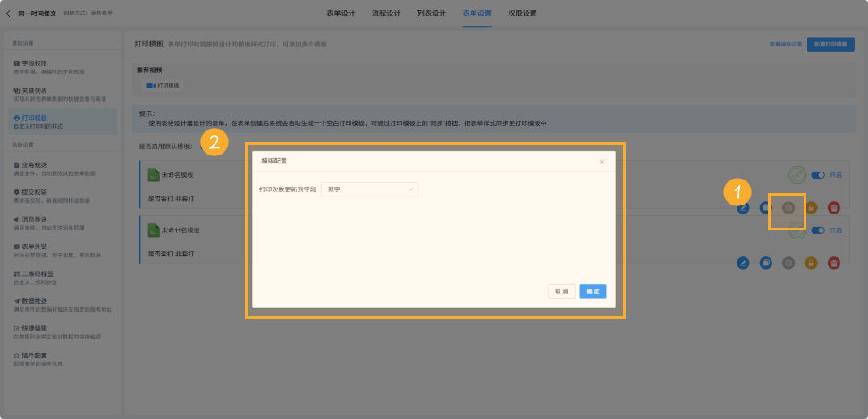Click the 未命名11名模板 template name
Viewport: 868px width, 419px height.
point(181,230)
